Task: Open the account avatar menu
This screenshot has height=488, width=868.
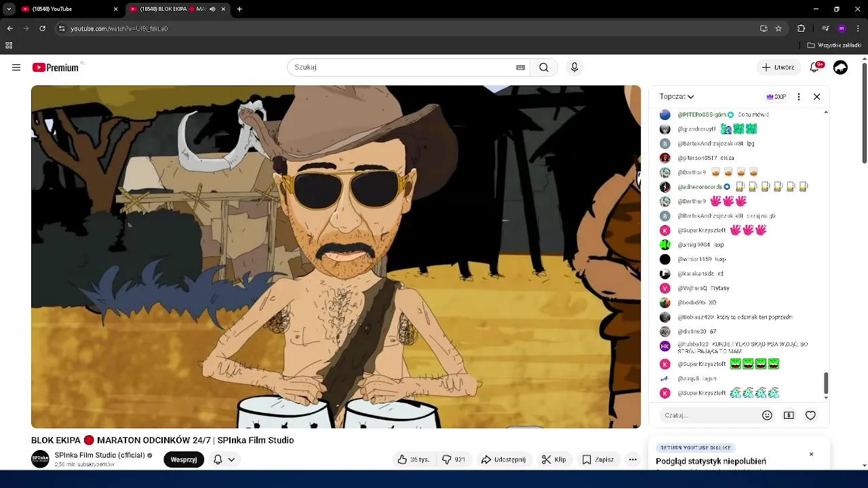Action: click(x=840, y=67)
